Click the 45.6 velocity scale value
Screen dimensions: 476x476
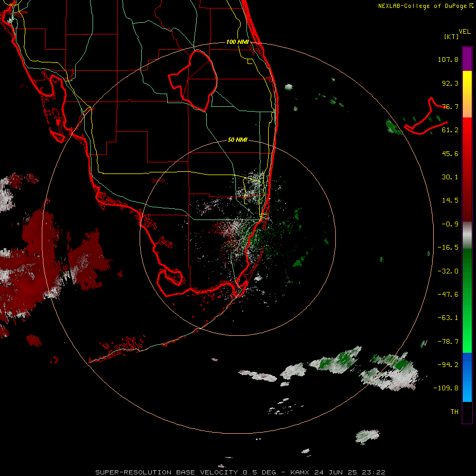point(450,153)
